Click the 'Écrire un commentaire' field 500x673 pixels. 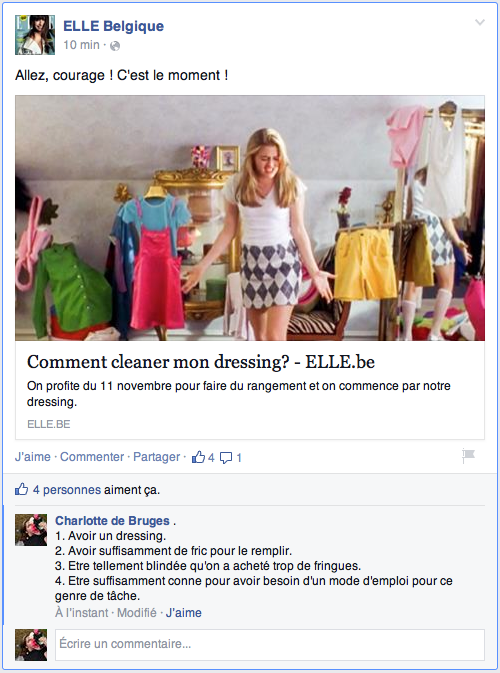pos(270,644)
